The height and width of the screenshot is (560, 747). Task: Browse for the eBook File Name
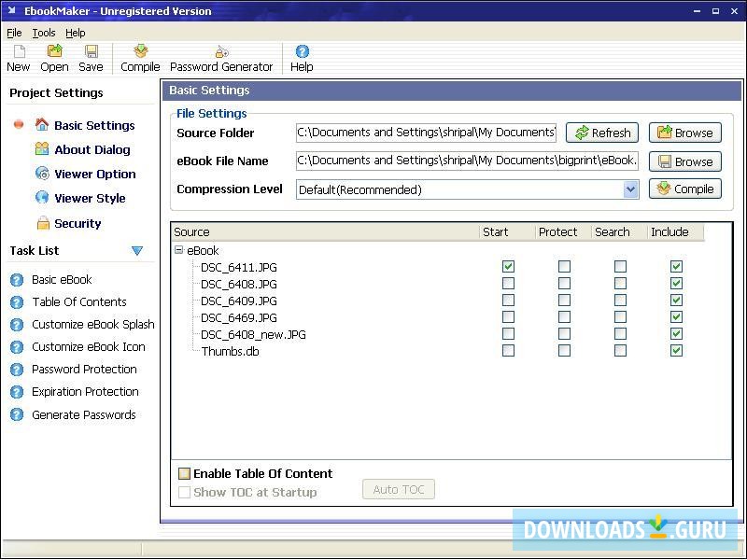tap(684, 161)
